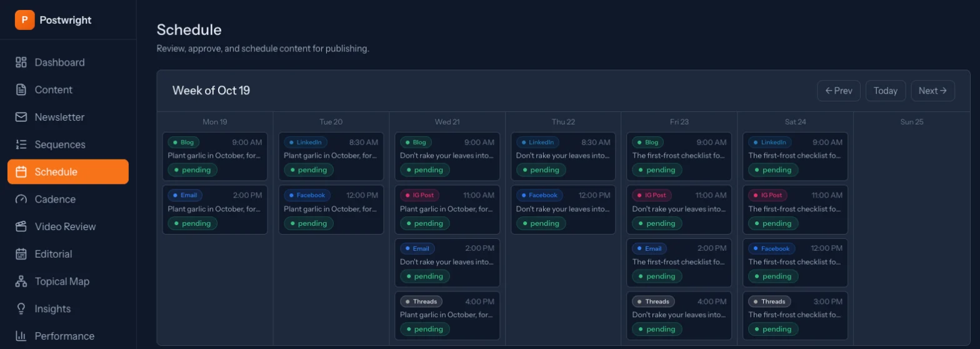Click pending status on Saturday's Threads card
980x349 pixels.
[773, 329]
